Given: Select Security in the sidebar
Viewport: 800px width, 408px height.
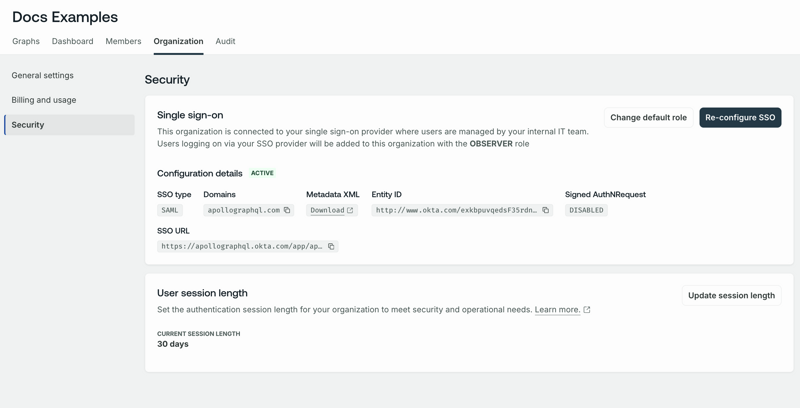Looking at the screenshot, I should (69, 125).
